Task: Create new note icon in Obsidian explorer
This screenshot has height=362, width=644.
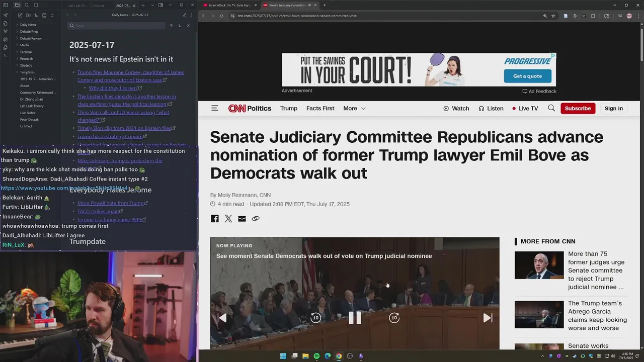Action: (20, 15)
